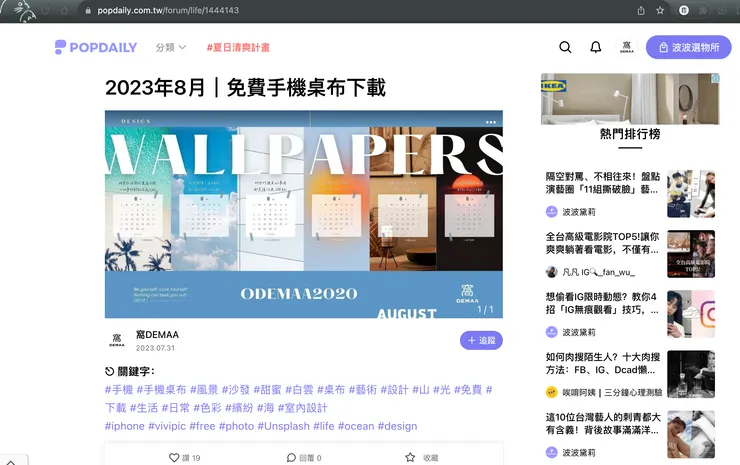Click hashtag #life
This screenshot has width=740, height=465.
(x=324, y=426)
